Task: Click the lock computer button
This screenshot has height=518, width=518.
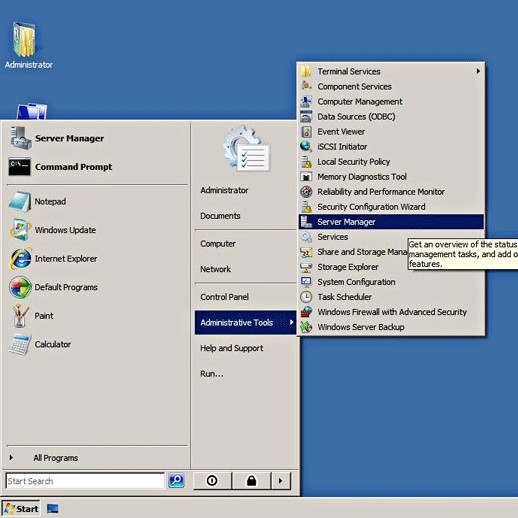Action: coord(251,481)
